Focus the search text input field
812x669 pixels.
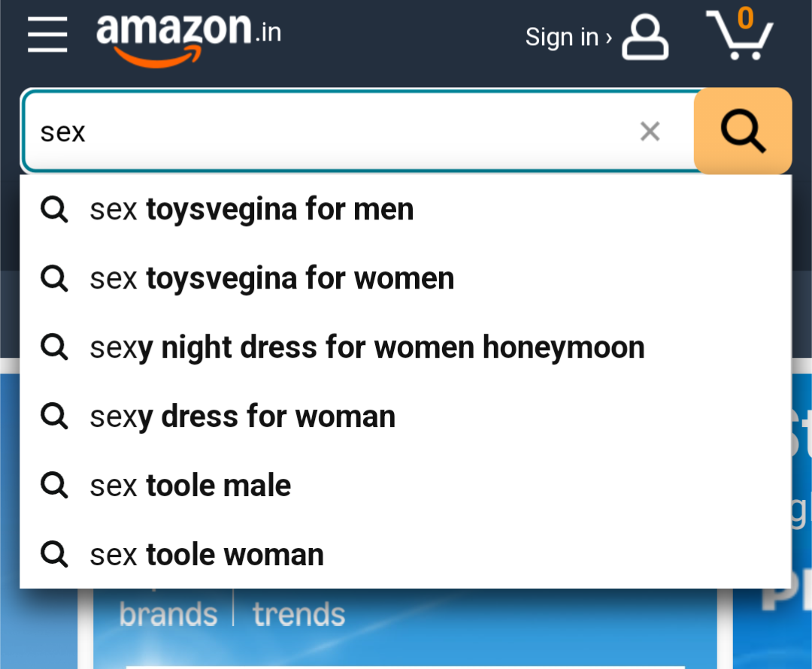[323, 132]
